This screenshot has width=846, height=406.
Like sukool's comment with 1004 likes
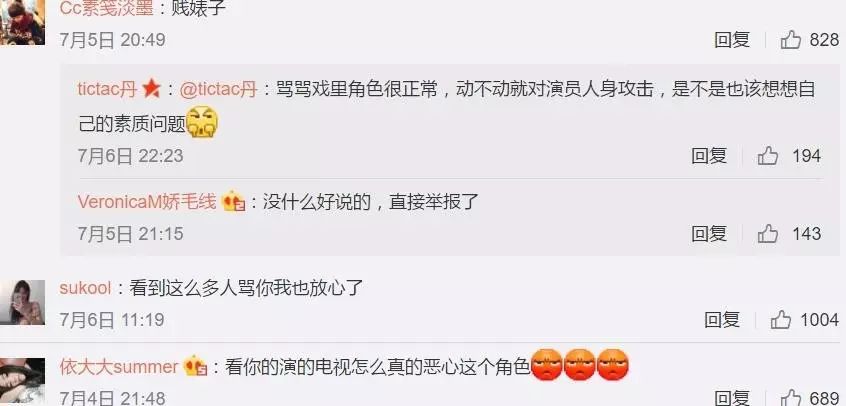[x=781, y=320]
